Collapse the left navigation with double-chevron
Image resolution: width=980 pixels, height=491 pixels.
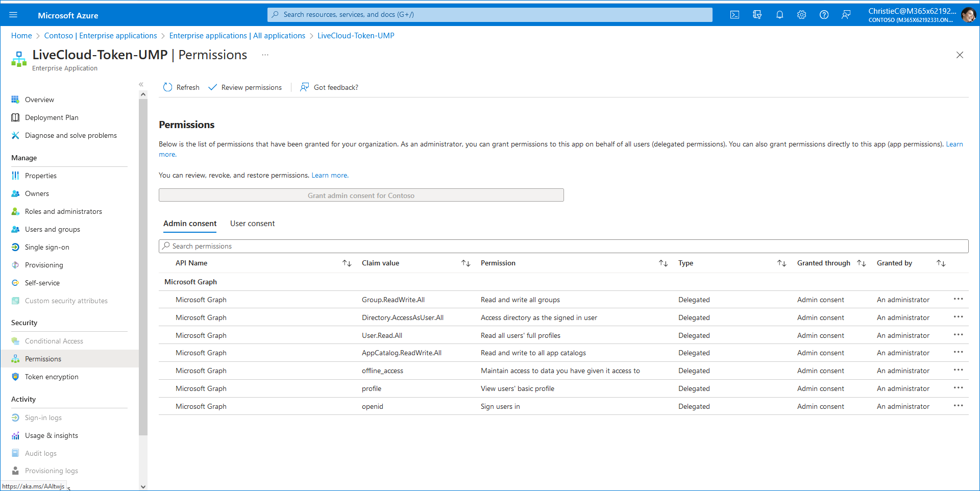(x=141, y=84)
